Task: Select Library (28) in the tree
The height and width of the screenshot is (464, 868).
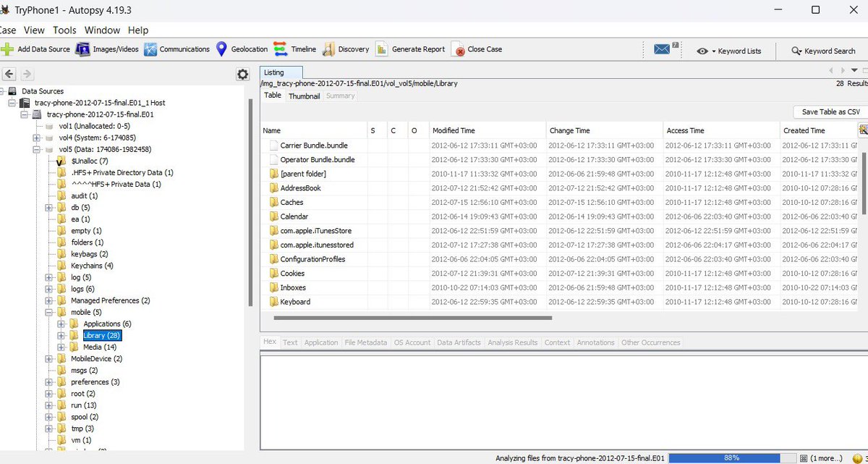Action: click(x=102, y=335)
